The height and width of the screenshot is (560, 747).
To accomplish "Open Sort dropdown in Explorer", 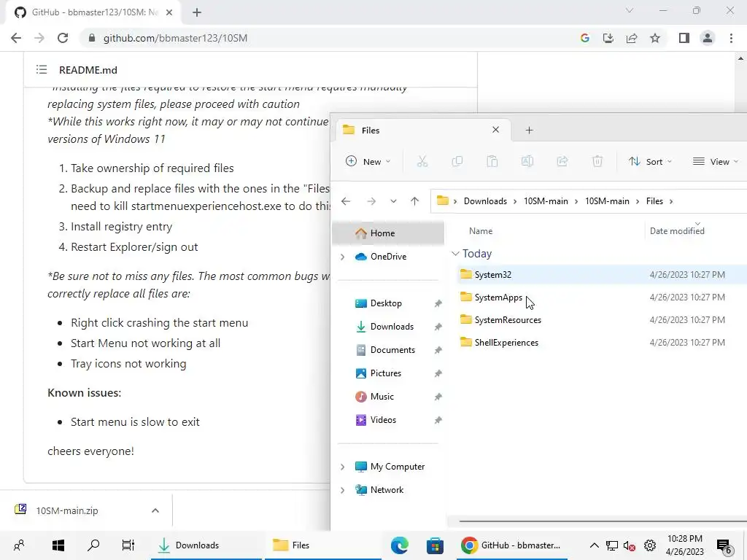I will tap(650, 161).
